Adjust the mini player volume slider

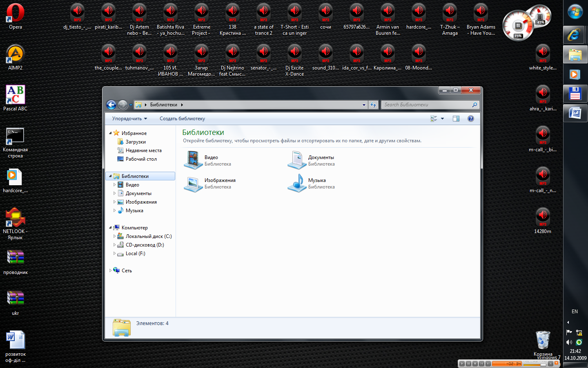point(535,365)
